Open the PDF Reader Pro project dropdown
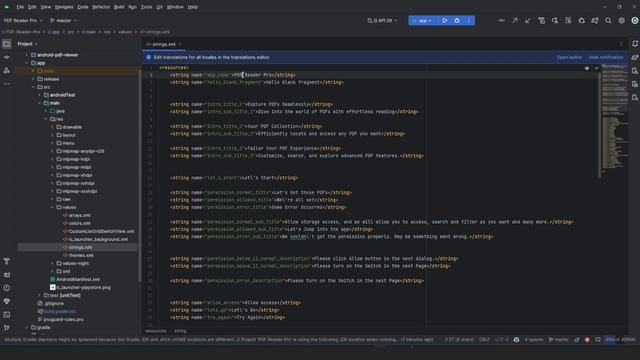Viewport: 640px width, 360px height. [23, 20]
